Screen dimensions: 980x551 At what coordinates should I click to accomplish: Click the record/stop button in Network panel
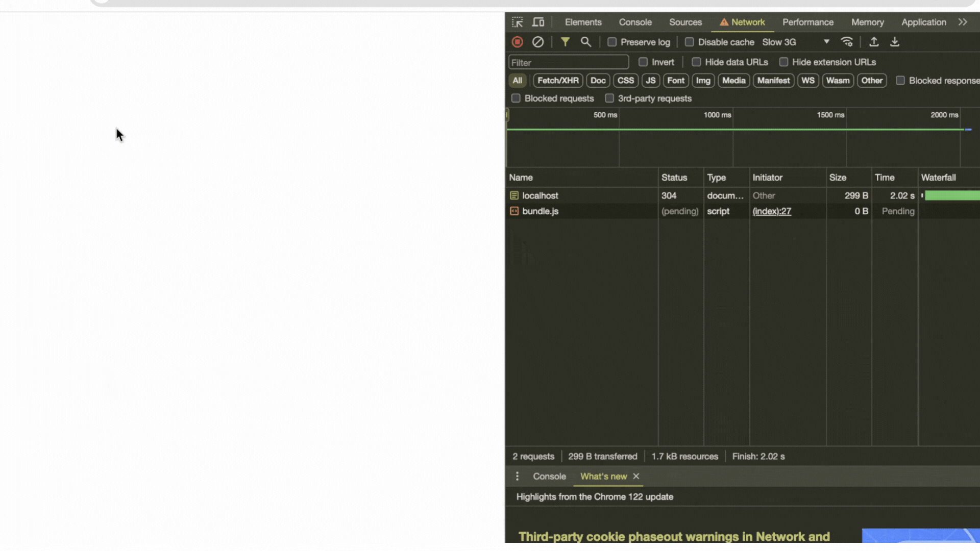(518, 42)
